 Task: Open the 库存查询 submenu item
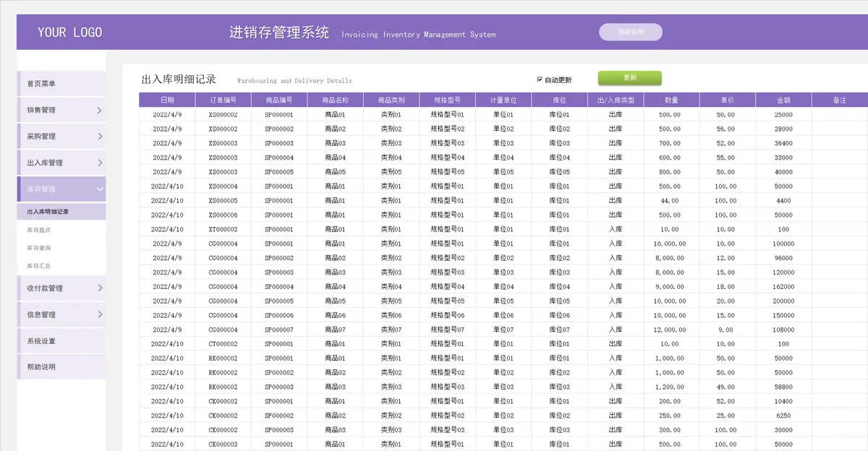coord(39,248)
